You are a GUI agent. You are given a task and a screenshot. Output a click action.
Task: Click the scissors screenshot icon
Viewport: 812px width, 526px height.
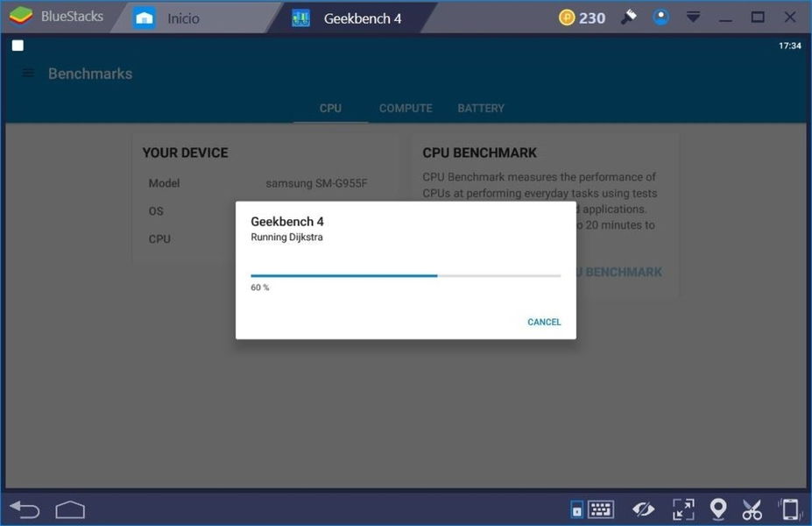tap(752, 509)
